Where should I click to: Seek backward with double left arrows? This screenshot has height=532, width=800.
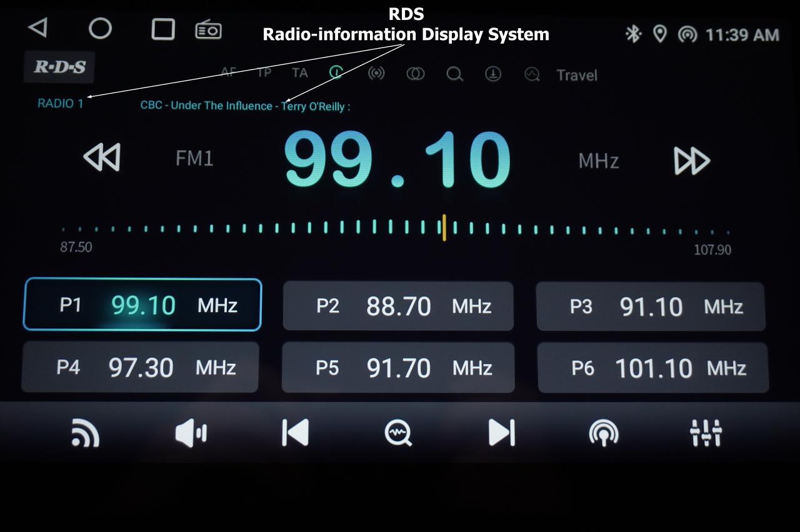click(x=102, y=158)
